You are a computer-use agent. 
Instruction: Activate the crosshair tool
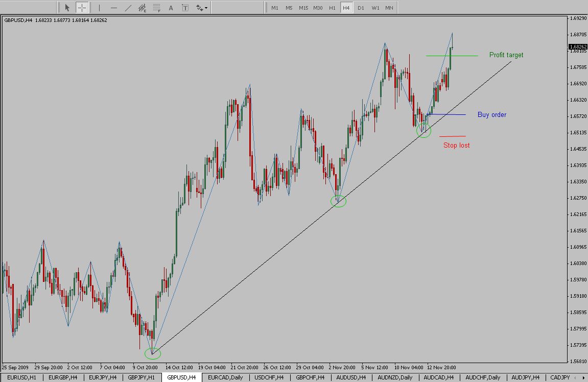coord(82,8)
